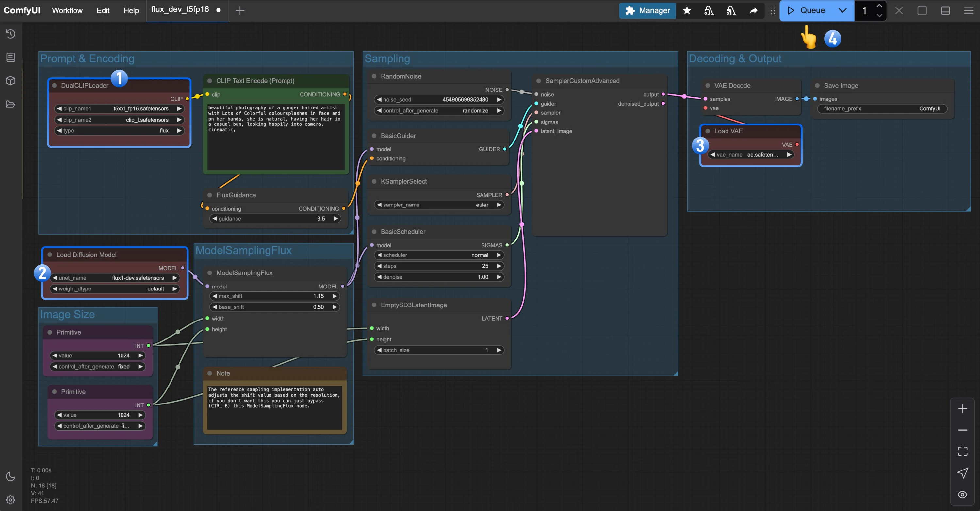This screenshot has width=980, height=511.
Task: Open ComfyUI Manager
Action: point(647,10)
